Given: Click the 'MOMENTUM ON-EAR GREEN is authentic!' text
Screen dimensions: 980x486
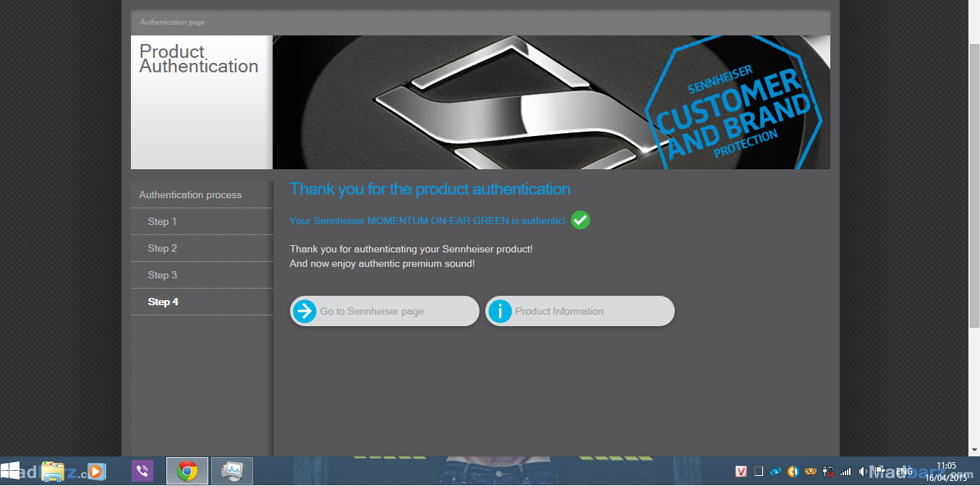Looking at the screenshot, I should tap(466, 221).
